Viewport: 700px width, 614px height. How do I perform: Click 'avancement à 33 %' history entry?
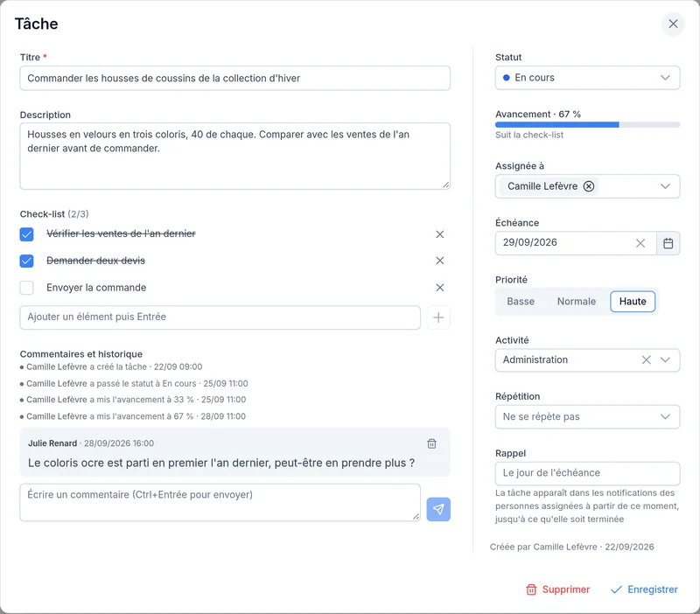pos(133,400)
